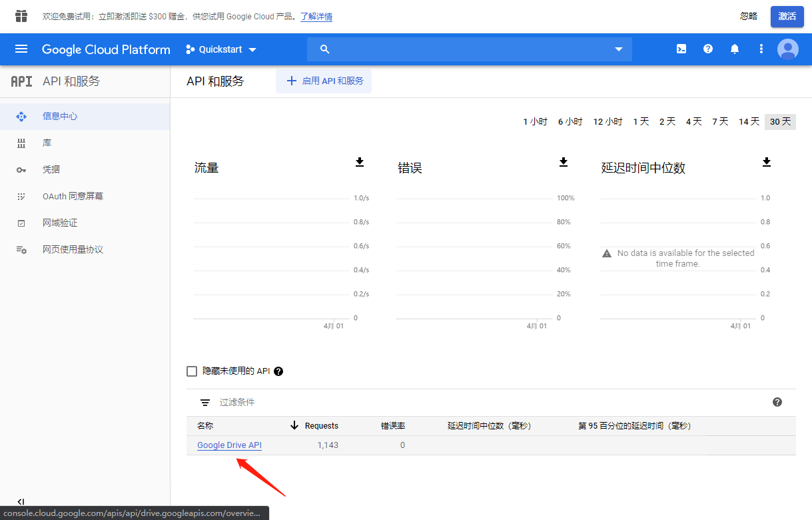Select the 1 天 time range
Image resolution: width=812 pixels, height=520 pixels.
coord(641,121)
